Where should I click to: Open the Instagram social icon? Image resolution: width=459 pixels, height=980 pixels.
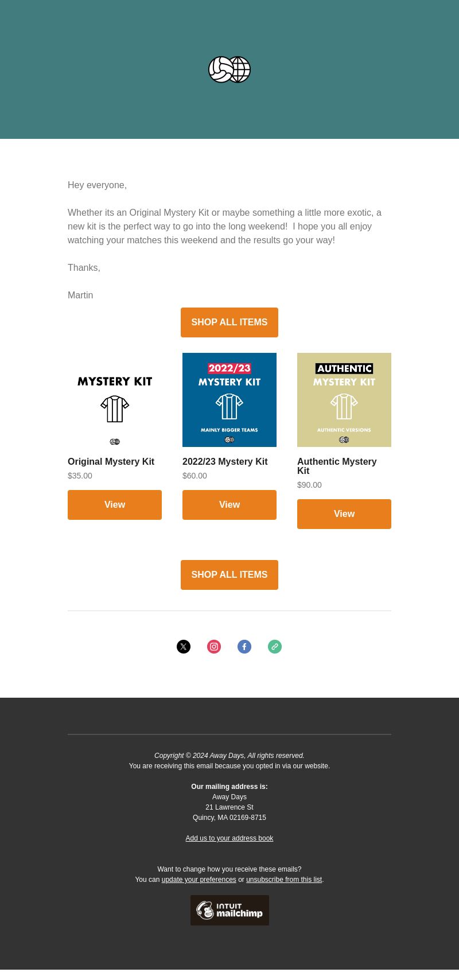tap(214, 647)
